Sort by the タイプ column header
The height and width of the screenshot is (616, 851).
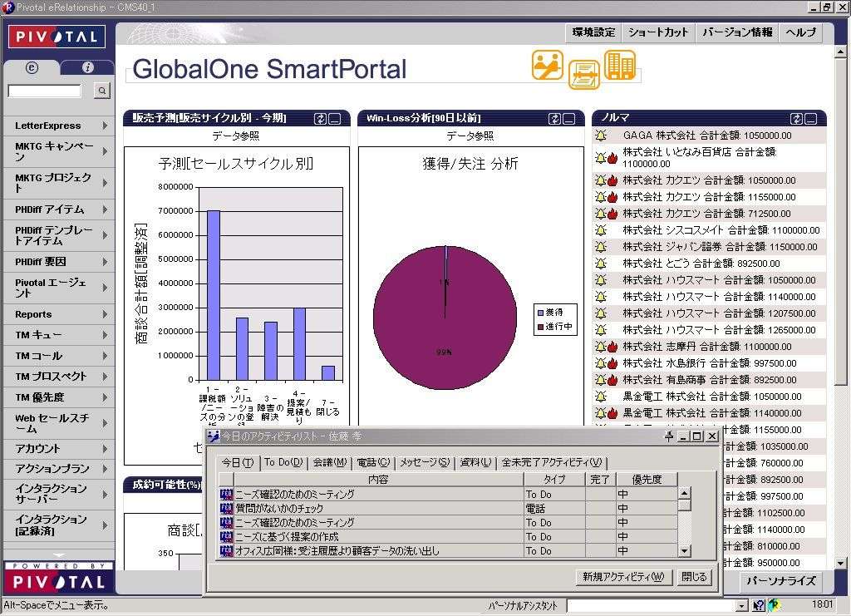point(554,479)
